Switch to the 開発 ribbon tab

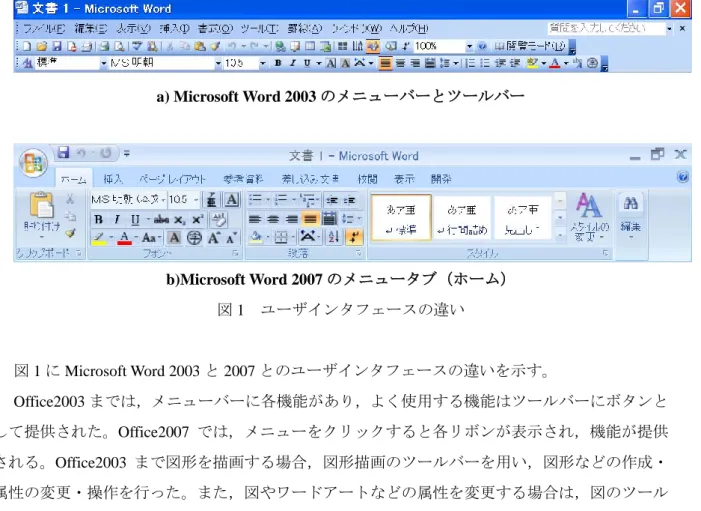(x=441, y=180)
